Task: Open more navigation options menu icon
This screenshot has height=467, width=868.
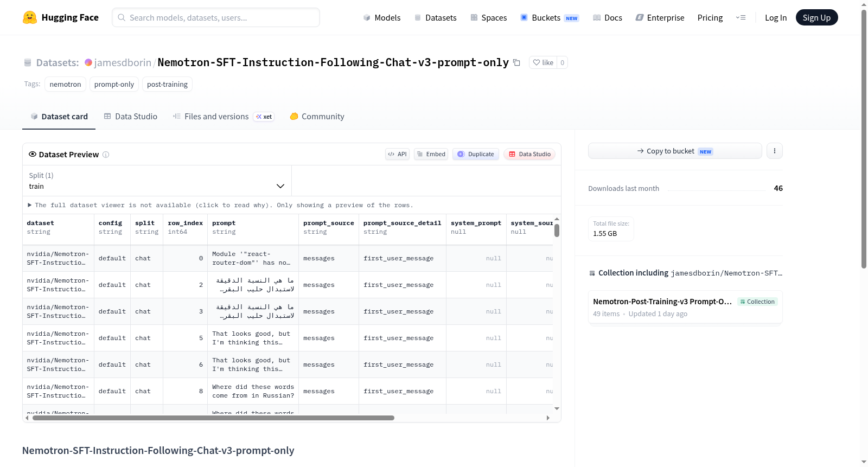Action: coord(741,17)
